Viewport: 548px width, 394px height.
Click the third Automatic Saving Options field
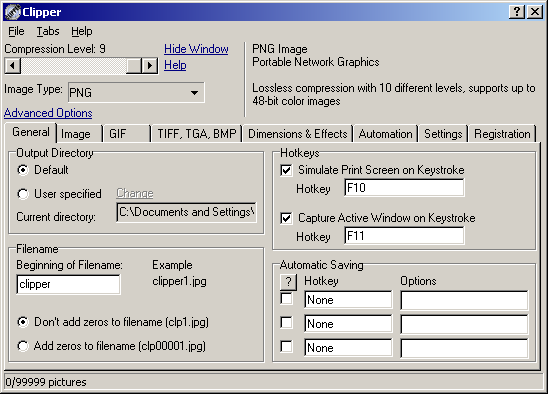tap(464, 348)
